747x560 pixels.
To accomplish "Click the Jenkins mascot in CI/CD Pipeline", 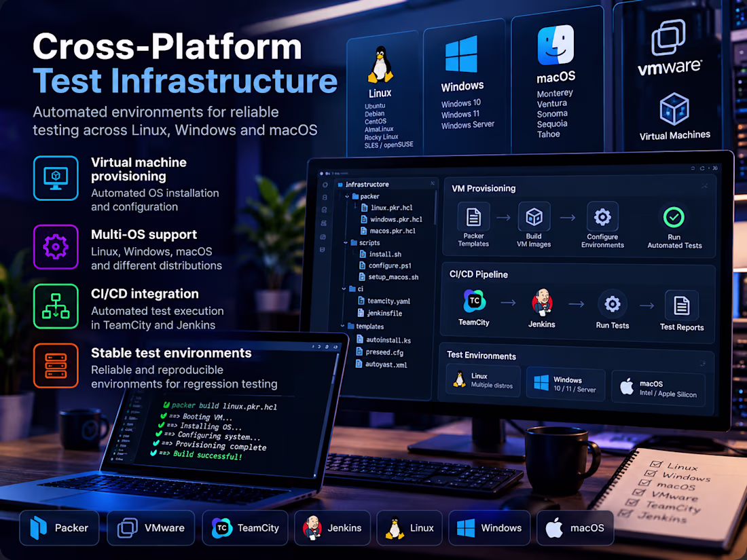I will click(x=542, y=302).
